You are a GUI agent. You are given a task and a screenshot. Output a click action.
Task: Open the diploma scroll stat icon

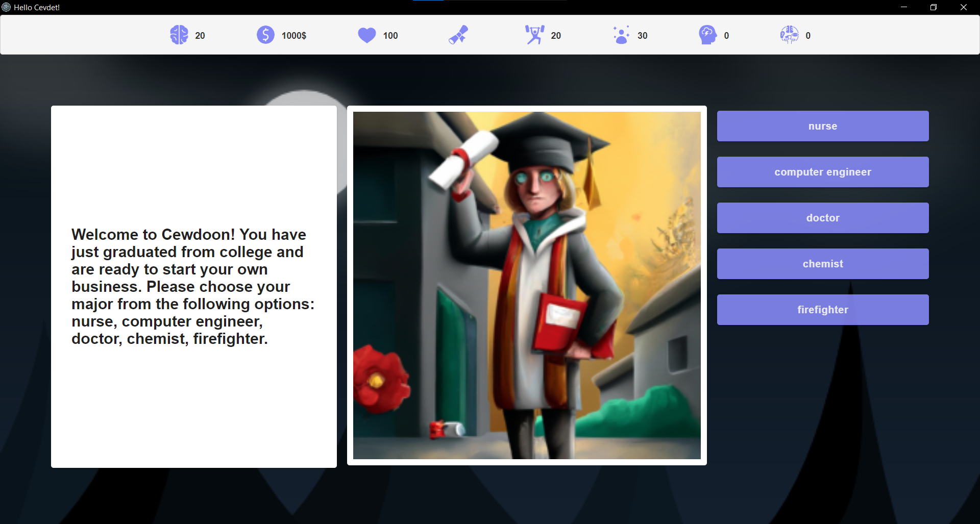click(457, 35)
